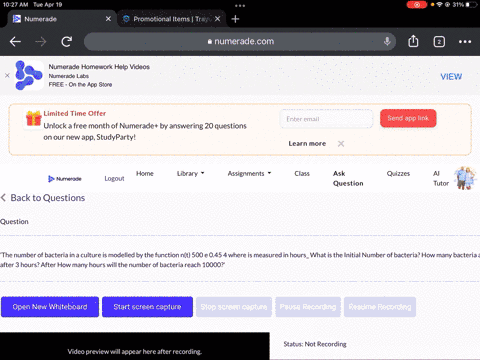Expand the Library dropdown menu
This screenshot has height=360, width=480.
tap(190, 174)
